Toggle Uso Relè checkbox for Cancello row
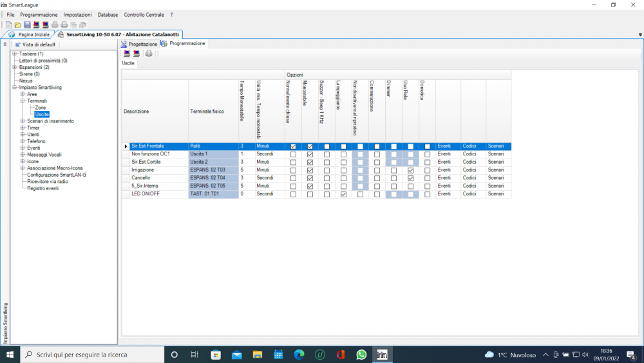Image resolution: width=644 pixels, height=363 pixels. [x=410, y=178]
